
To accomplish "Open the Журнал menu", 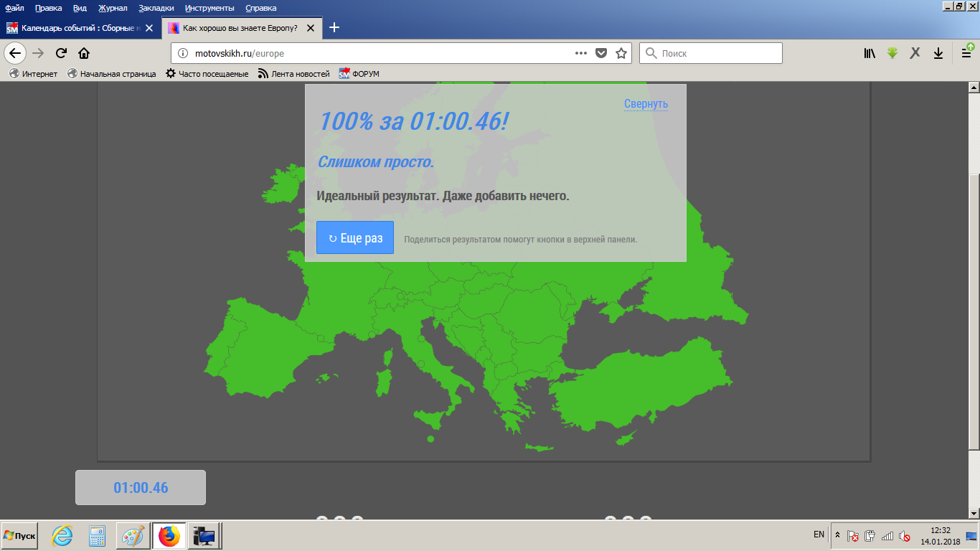I will [x=113, y=8].
